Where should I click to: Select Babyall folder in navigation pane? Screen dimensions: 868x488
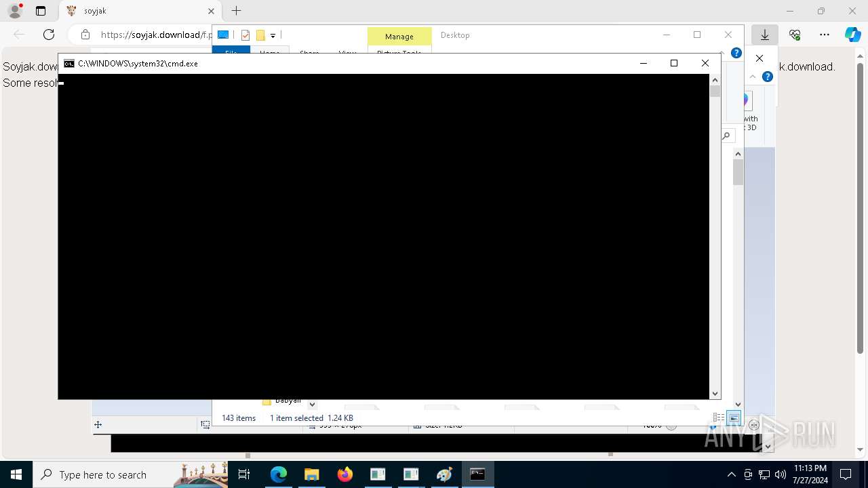[288, 401]
